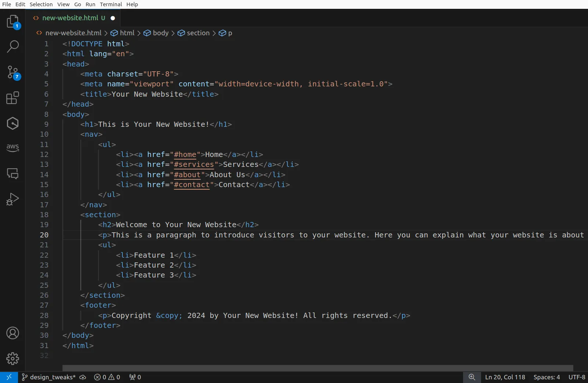Show errors and warnings count
This screenshot has height=383, width=588.
(107, 377)
